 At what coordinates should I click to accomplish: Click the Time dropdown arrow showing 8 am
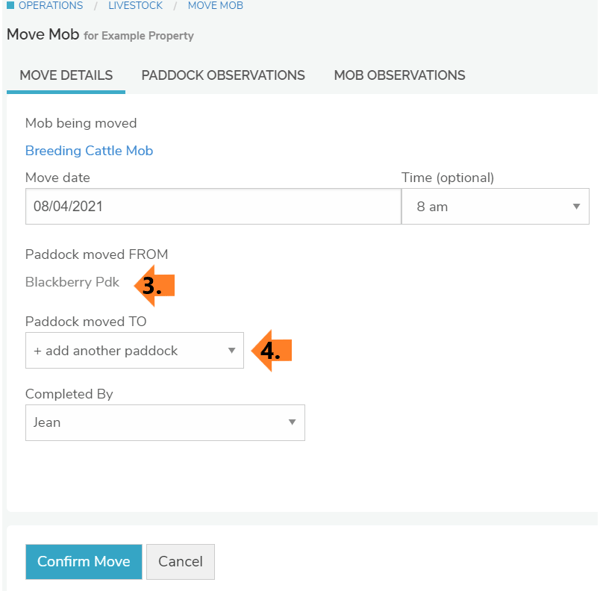click(576, 207)
